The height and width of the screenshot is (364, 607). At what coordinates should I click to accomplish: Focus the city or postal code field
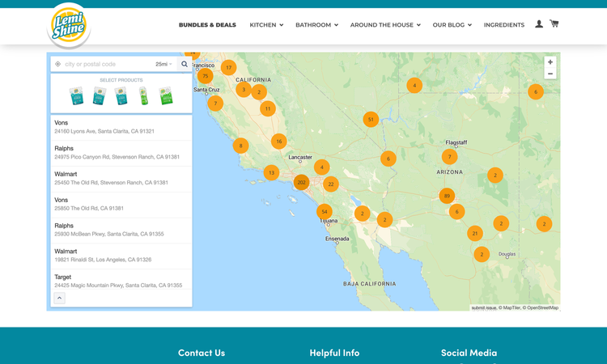click(x=108, y=64)
